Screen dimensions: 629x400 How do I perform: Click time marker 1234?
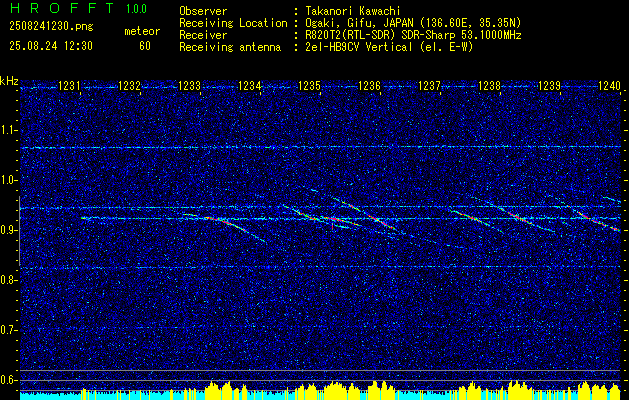click(x=250, y=86)
